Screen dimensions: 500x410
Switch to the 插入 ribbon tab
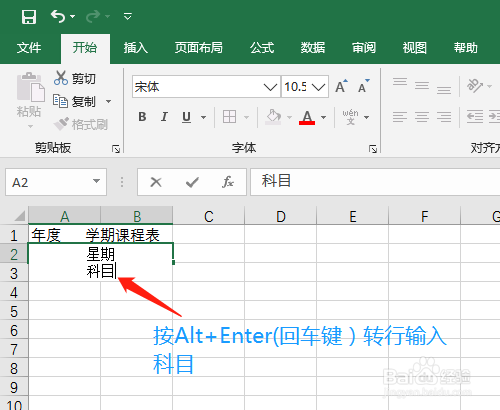[x=136, y=48]
